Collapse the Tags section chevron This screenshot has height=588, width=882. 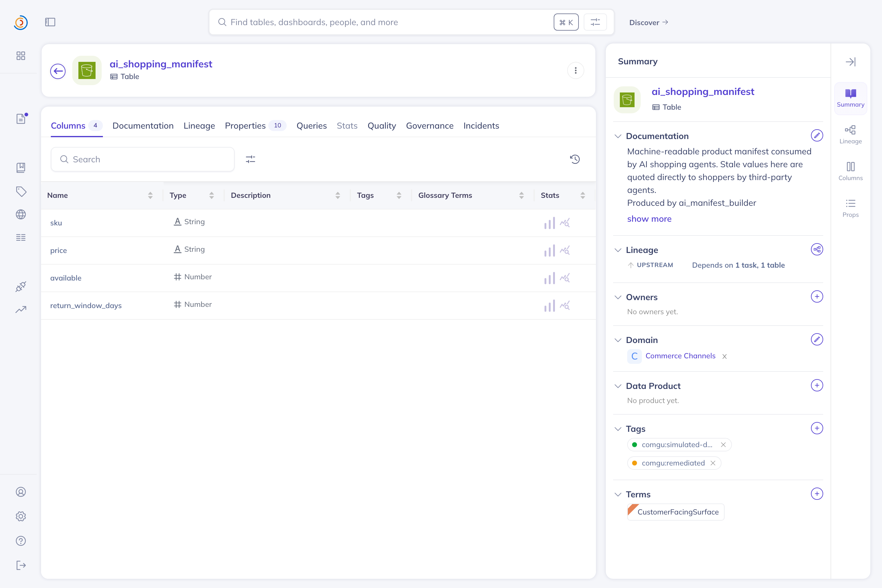click(x=618, y=429)
